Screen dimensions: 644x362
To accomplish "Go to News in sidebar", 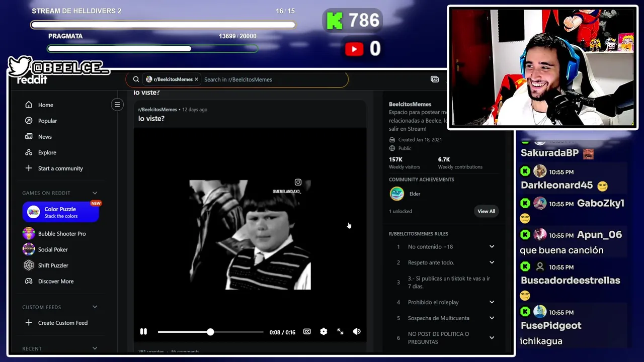I will (x=45, y=137).
